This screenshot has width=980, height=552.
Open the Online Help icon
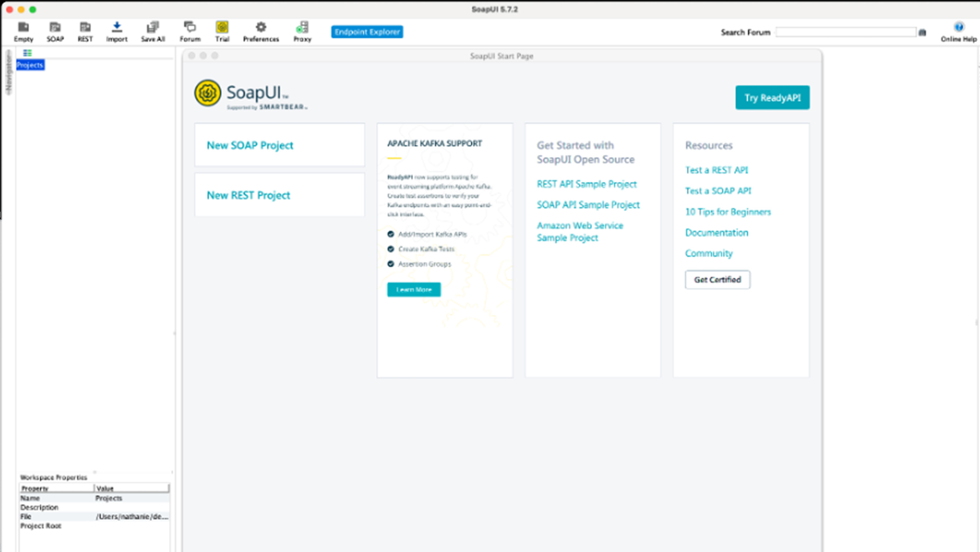958,31
